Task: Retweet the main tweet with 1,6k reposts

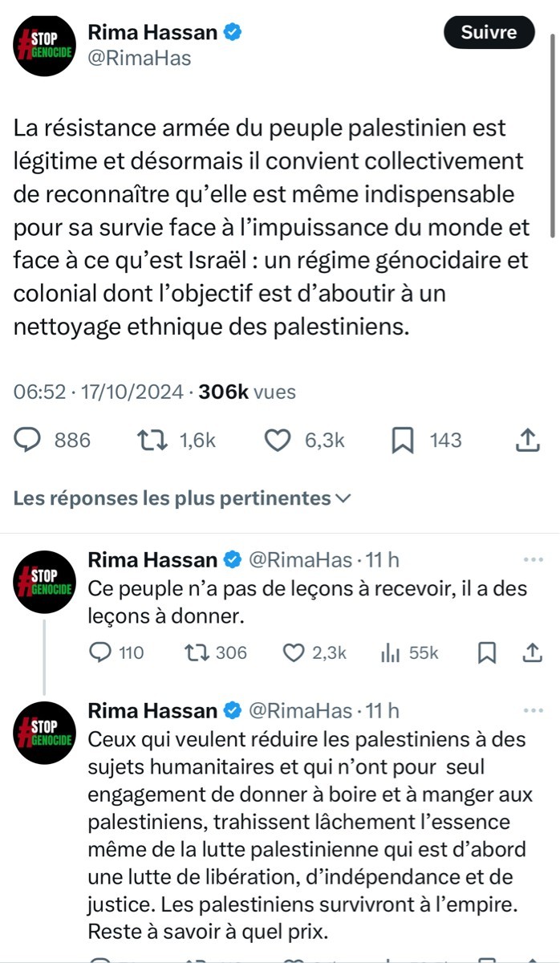Action: (x=147, y=440)
